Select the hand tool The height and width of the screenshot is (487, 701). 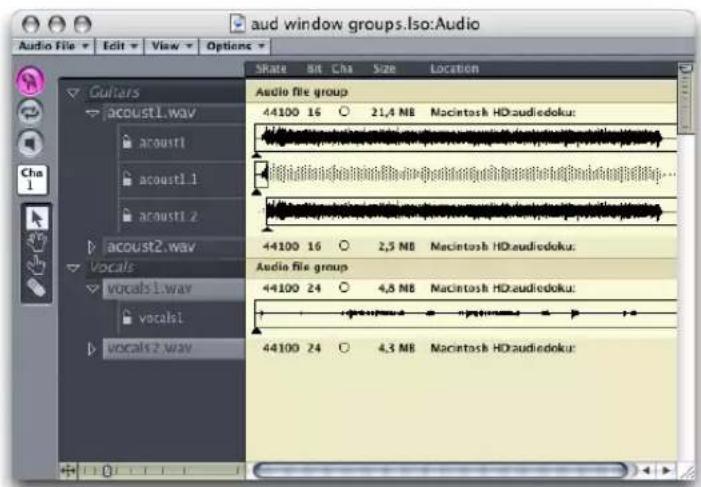[x=36, y=242]
